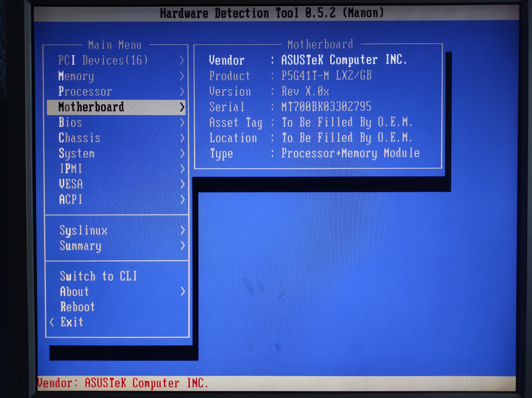Image resolution: width=532 pixels, height=398 pixels.
Task: Click Exit in the menu
Action: click(x=72, y=322)
